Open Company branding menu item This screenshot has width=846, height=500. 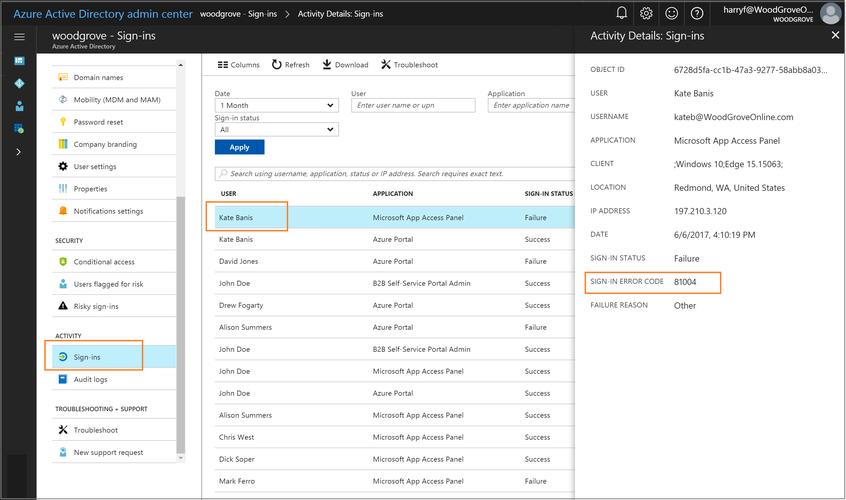click(114, 144)
